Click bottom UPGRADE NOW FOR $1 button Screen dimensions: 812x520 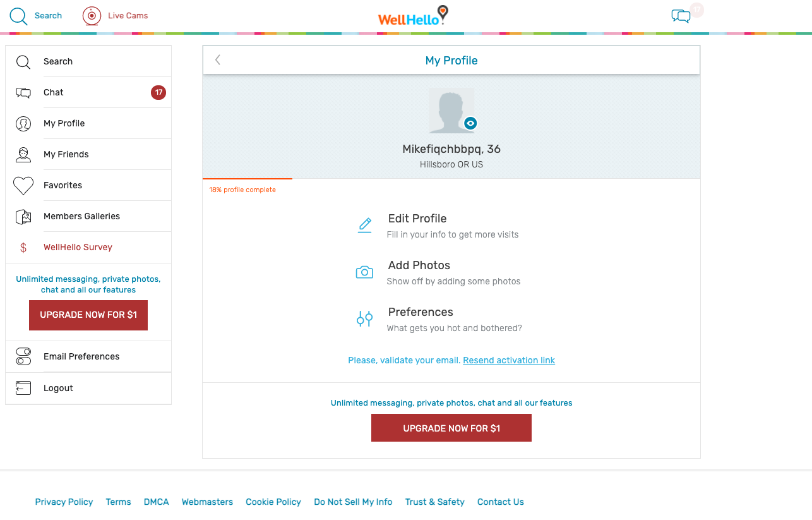pyautogui.click(x=451, y=428)
